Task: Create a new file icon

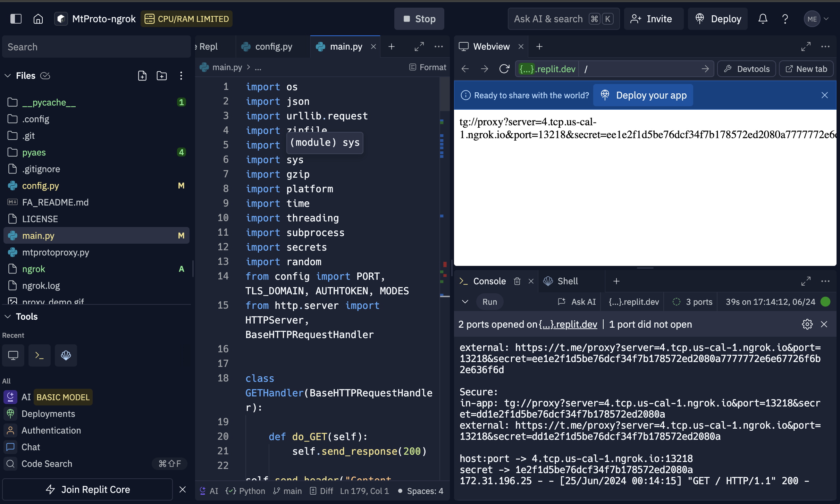Action: (x=142, y=76)
